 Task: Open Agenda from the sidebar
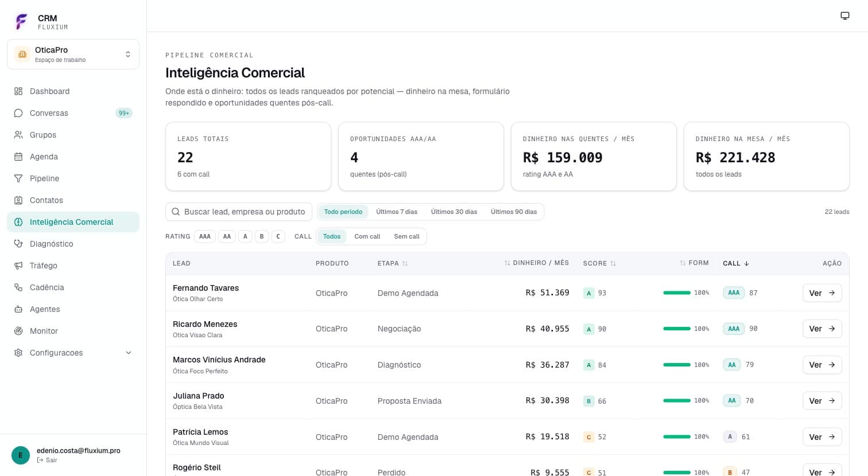[x=73, y=157]
